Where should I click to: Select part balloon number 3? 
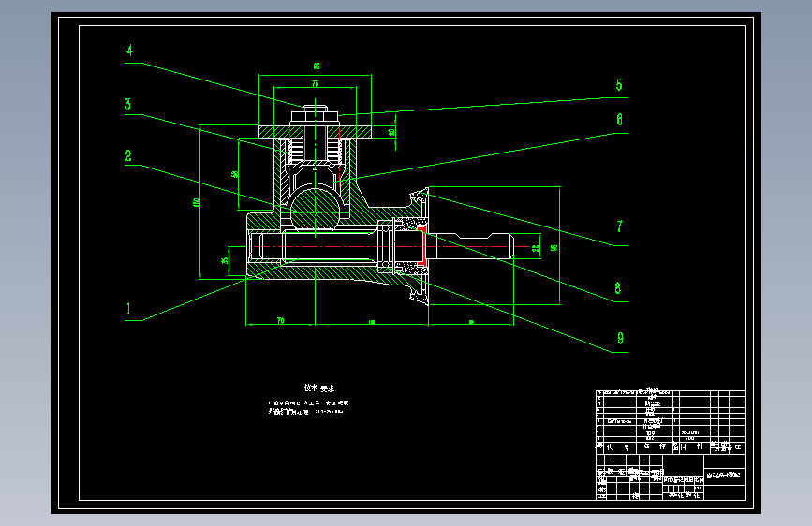click(128, 104)
